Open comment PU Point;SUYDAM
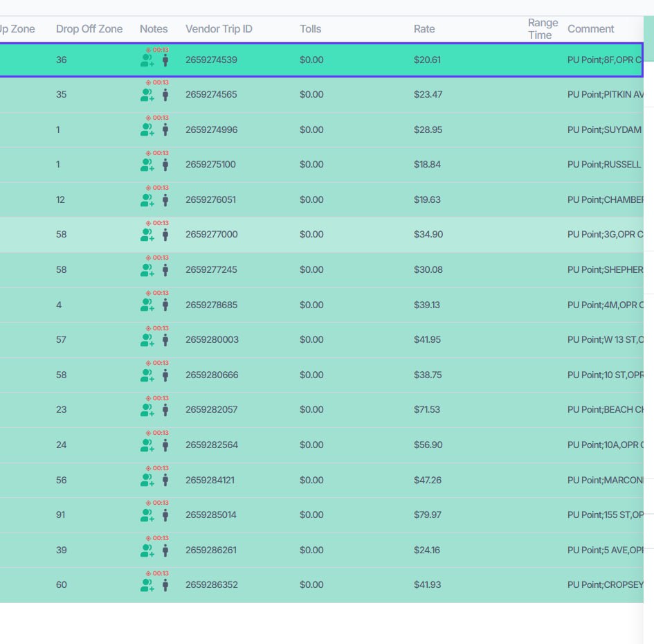This screenshot has width=654, height=644. (604, 129)
